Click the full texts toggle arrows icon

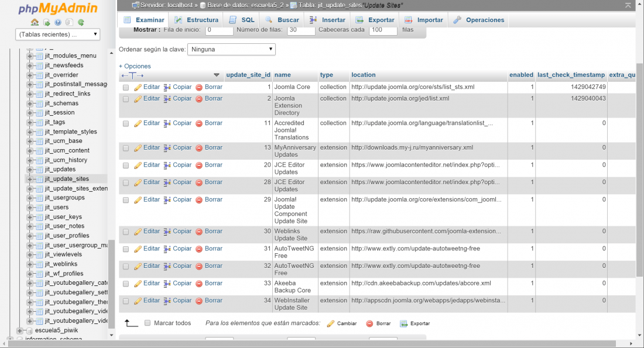point(132,75)
